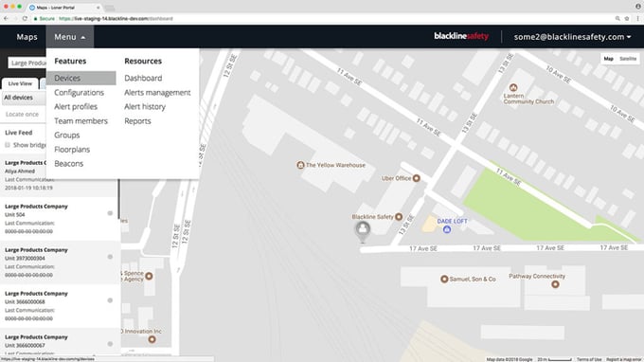644x362 pixels.
Task: Open Floorplans from the Features menu
Action: [x=72, y=150]
